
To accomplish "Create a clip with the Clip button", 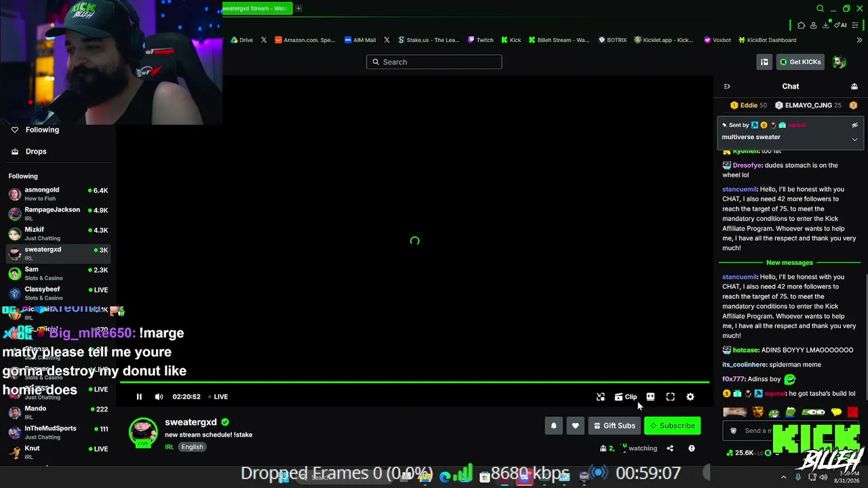I will click(x=626, y=396).
